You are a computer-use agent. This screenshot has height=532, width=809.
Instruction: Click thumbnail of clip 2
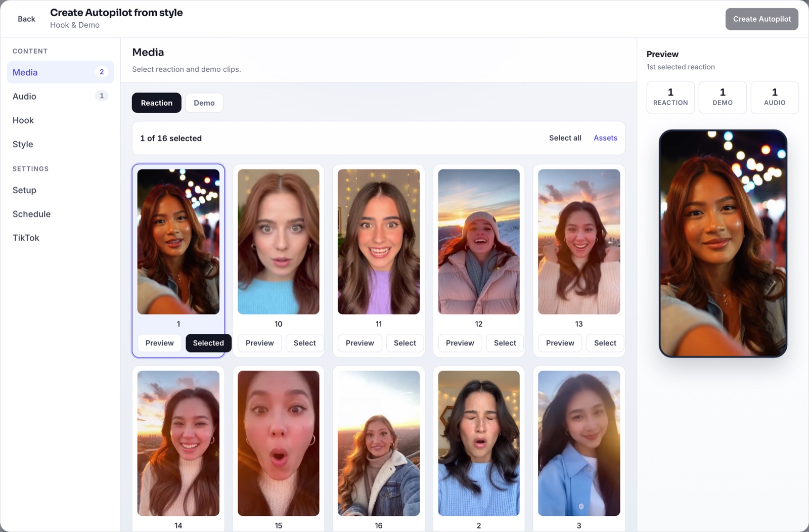coord(479,444)
